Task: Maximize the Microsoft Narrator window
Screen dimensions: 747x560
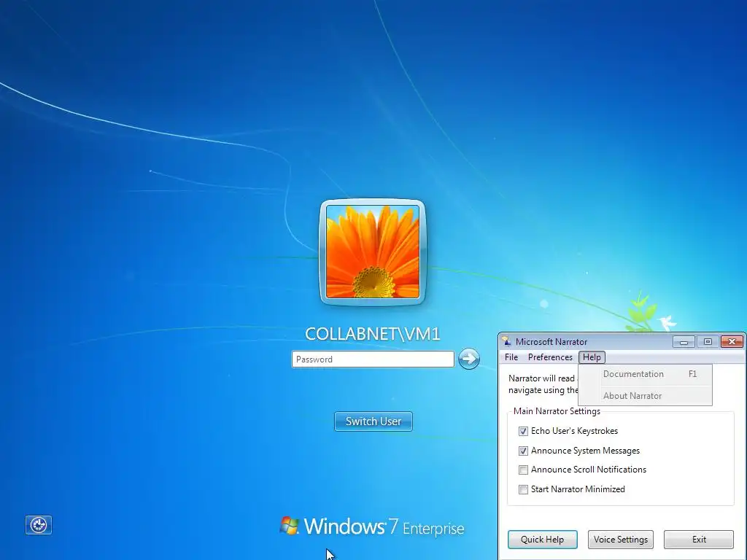Action: [708, 342]
